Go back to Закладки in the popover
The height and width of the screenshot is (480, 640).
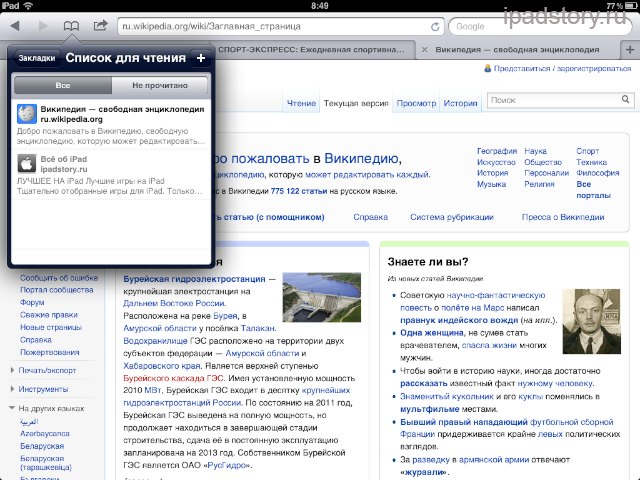[x=37, y=58]
